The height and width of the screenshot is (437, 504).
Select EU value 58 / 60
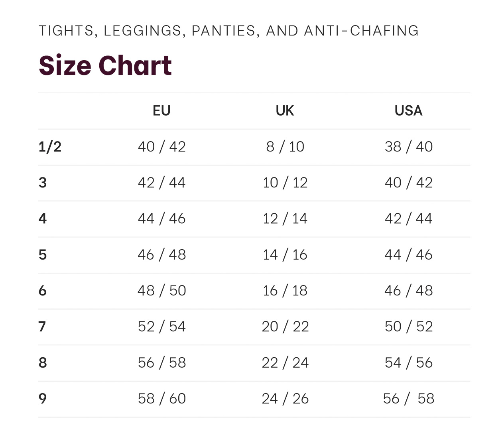coord(162,398)
